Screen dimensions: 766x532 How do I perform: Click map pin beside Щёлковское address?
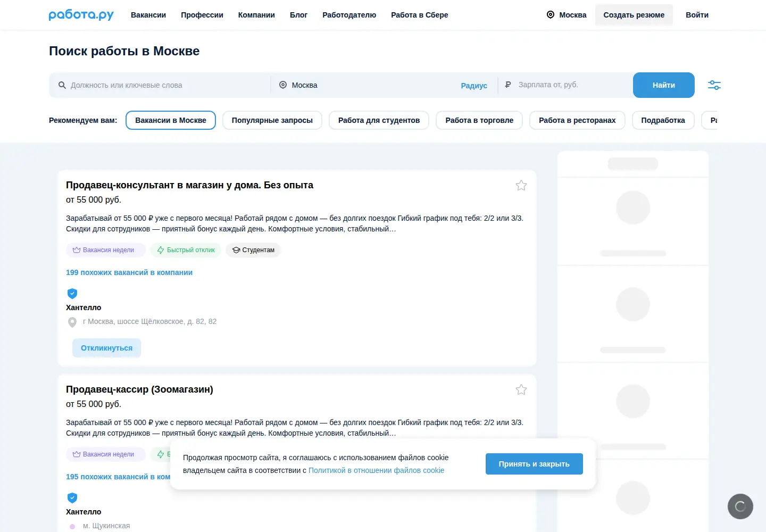coord(72,322)
